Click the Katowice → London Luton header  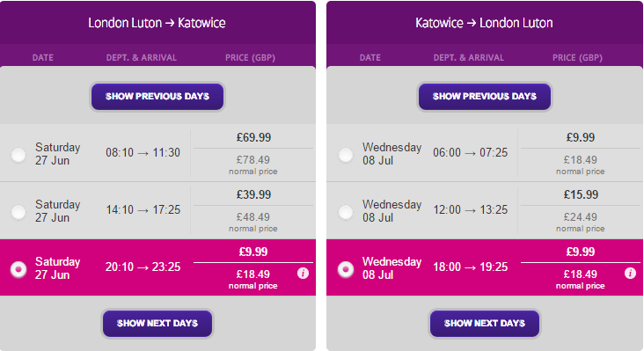coord(484,23)
